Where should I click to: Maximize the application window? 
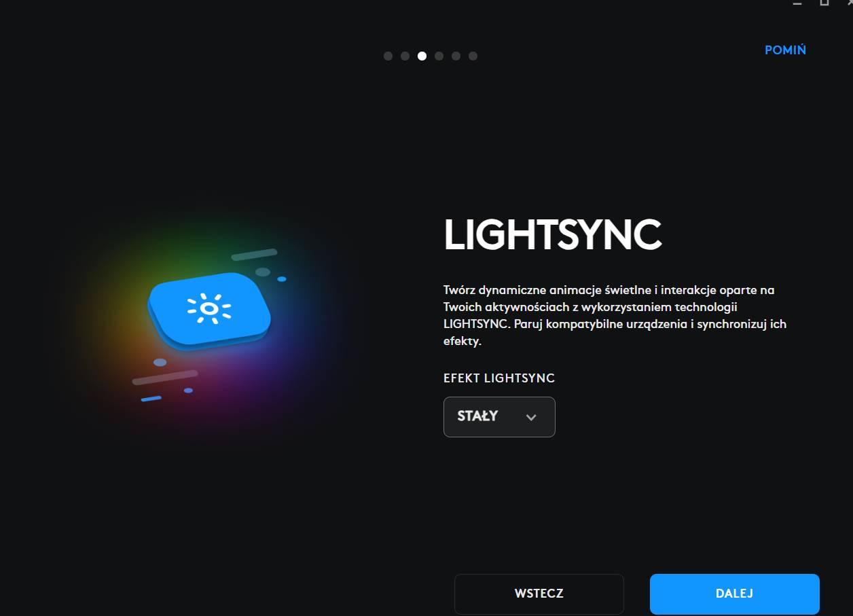click(824, 3)
